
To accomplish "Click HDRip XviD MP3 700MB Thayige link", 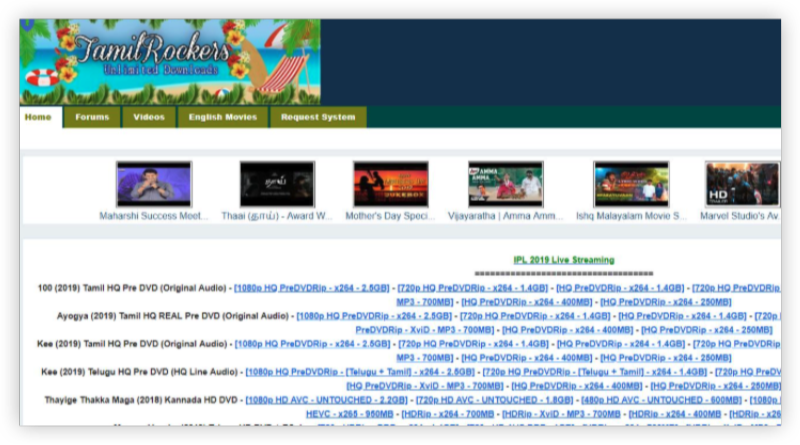I will click(561, 414).
